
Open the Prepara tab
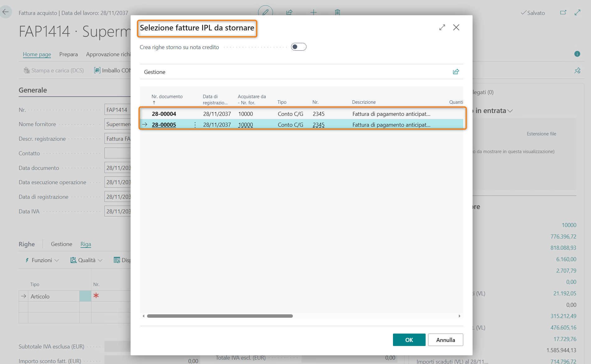[x=68, y=54]
